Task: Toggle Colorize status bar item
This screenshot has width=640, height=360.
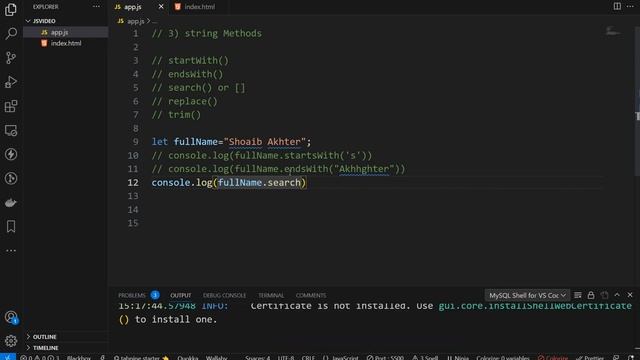Action: pyautogui.click(x=553, y=358)
